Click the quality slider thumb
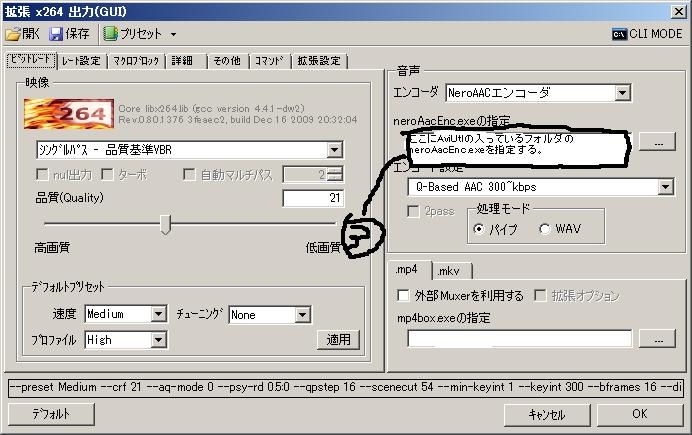 coord(165,224)
